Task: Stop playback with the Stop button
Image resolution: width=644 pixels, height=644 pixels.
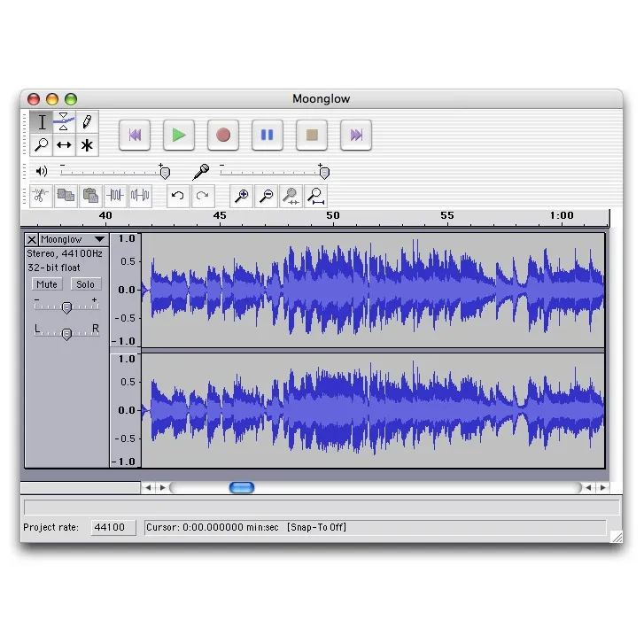Action: (312, 135)
